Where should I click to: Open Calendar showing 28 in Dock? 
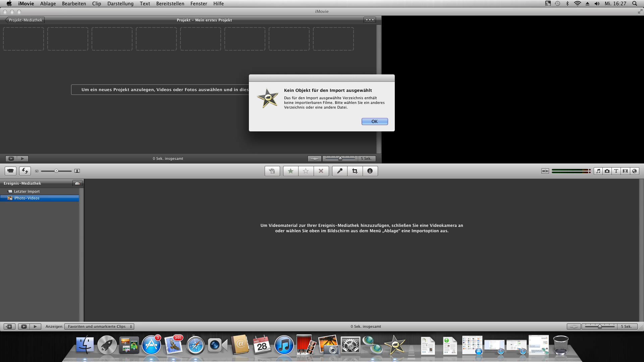tap(262, 345)
